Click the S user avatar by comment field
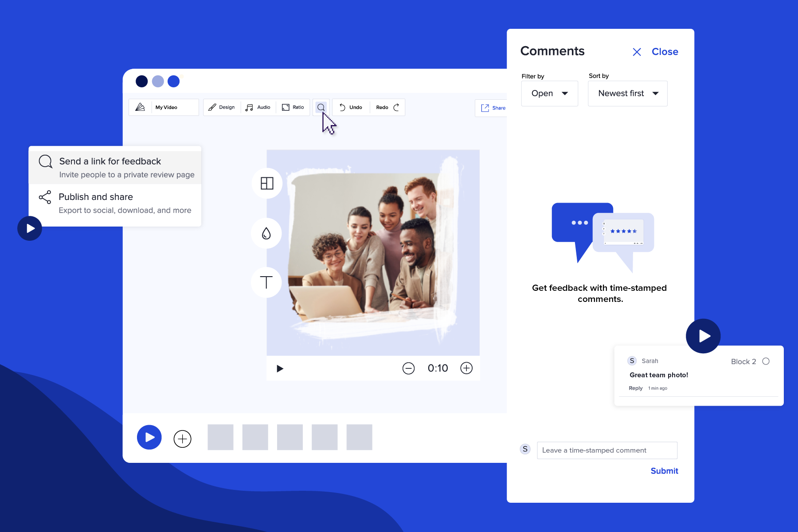The width and height of the screenshot is (798, 532). click(525, 449)
